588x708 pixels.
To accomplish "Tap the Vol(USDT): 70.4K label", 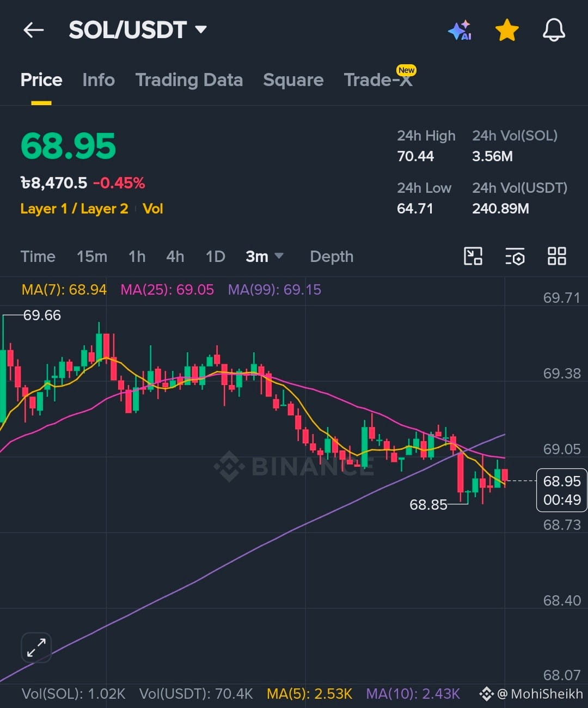I will [196, 694].
